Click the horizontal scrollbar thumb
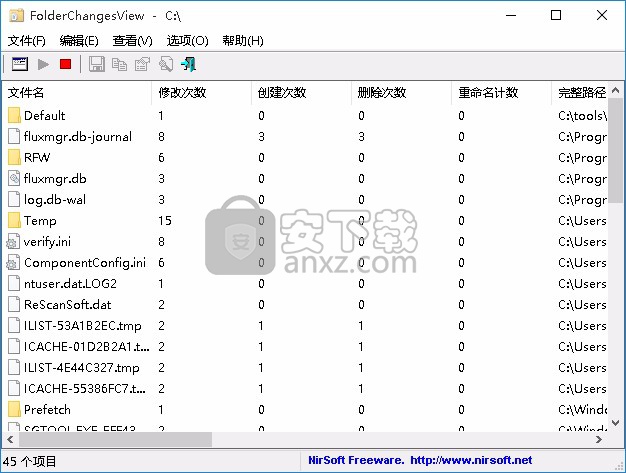 click(116, 439)
